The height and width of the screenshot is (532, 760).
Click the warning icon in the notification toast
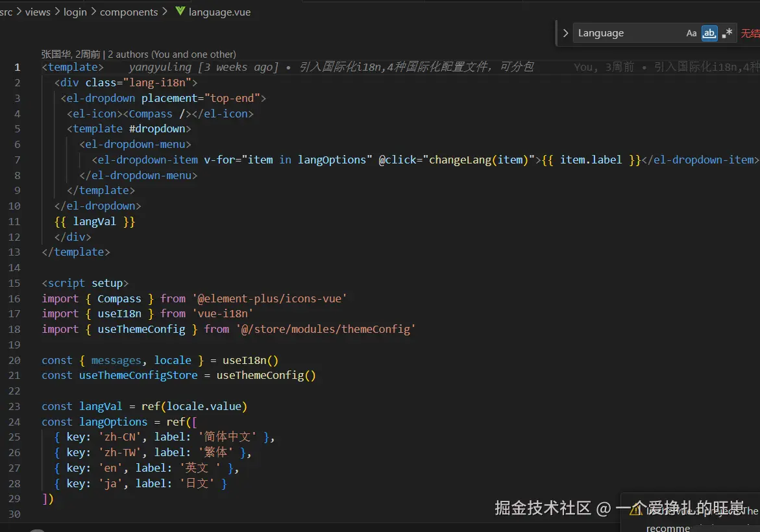pyautogui.click(x=635, y=510)
